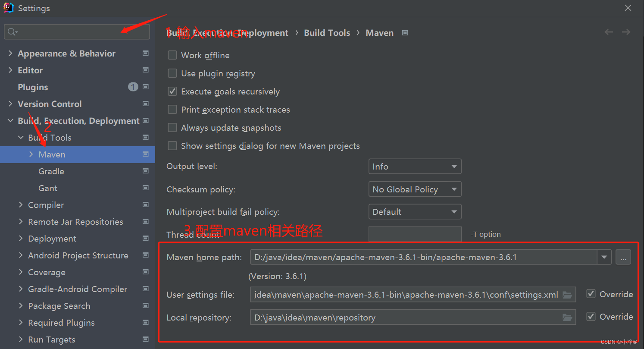
Task: Expand the Run Targets tree node
Action: (21, 340)
